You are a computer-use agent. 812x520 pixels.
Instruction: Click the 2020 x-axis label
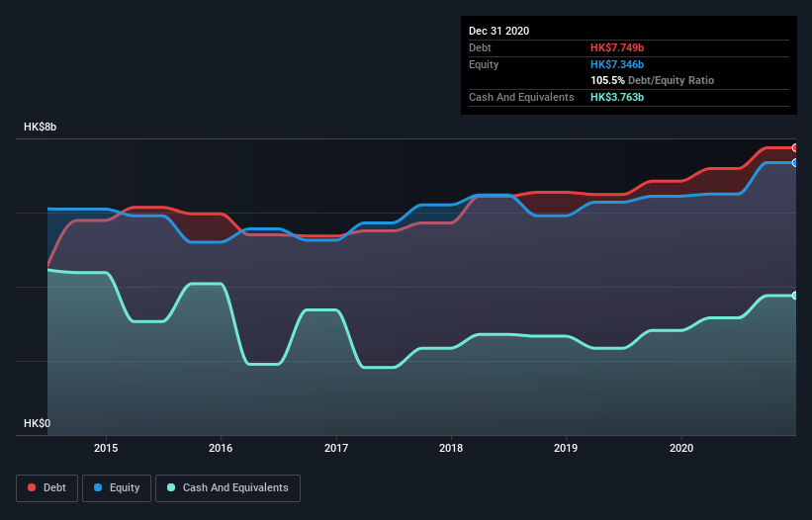[x=681, y=448]
